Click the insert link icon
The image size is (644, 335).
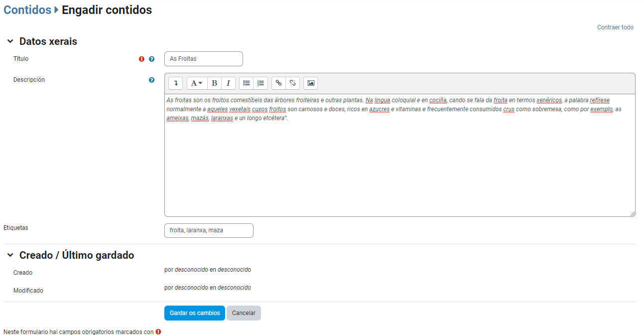(x=279, y=83)
